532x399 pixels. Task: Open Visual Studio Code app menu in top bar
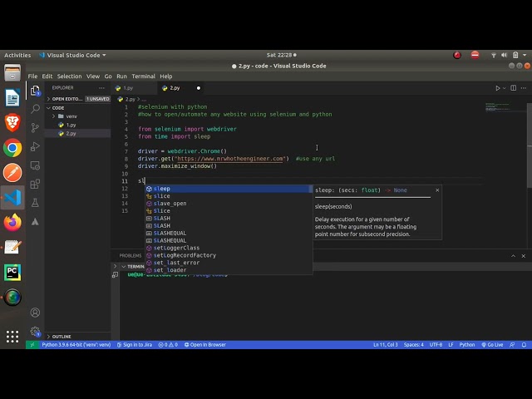coord(72,56)
